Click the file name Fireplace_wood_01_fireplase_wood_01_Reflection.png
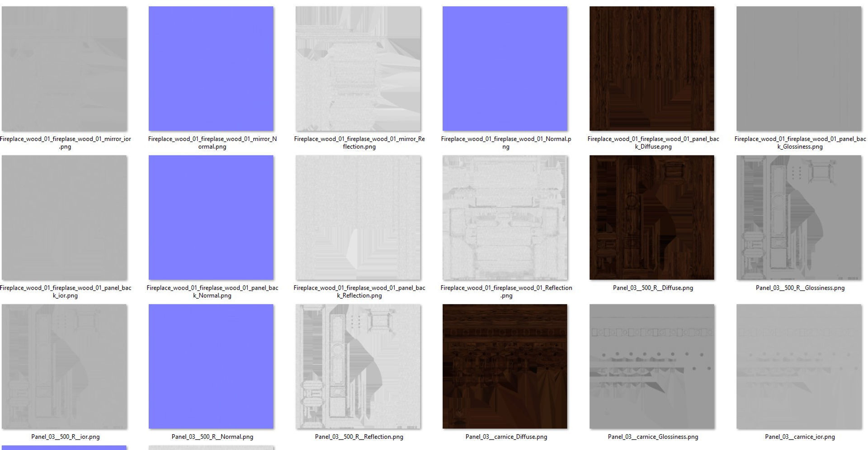The width and height of the screenshot is (868, 450). point(506,291)
